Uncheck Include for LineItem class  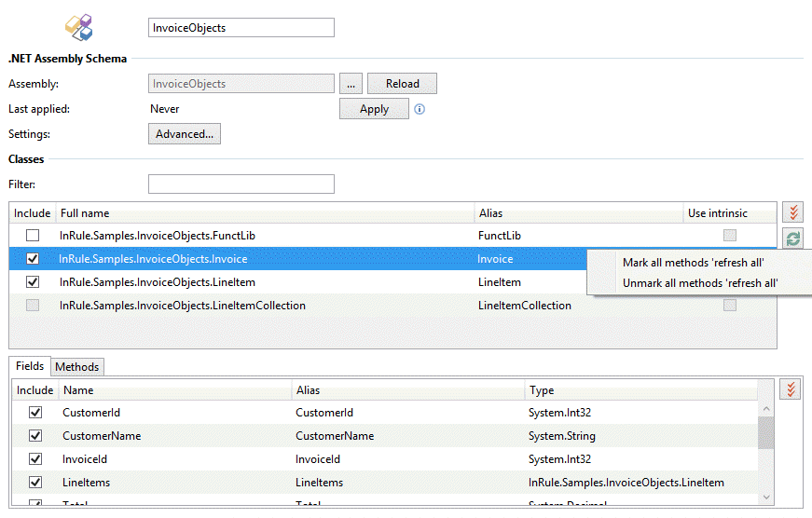tap(34, 282)
